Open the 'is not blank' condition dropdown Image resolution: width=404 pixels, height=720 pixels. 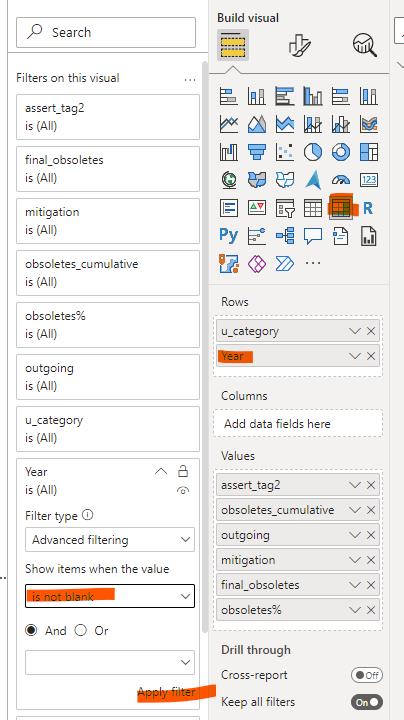point(110,596)
